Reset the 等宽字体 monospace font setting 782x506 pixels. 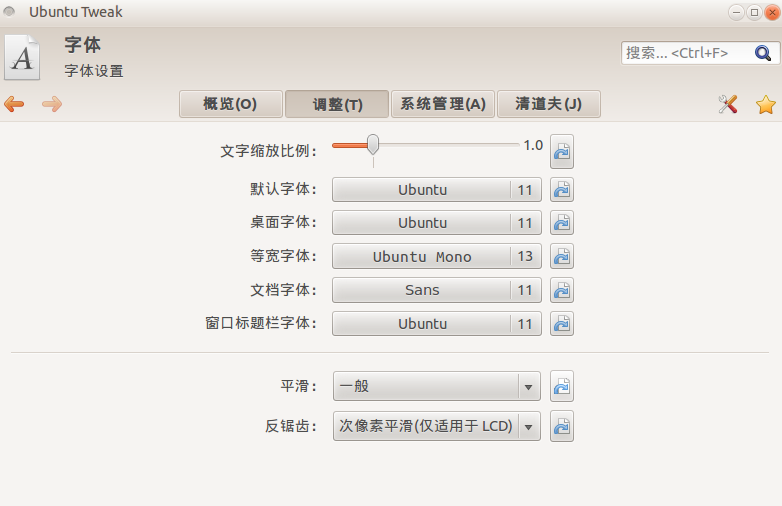[562, 256]
